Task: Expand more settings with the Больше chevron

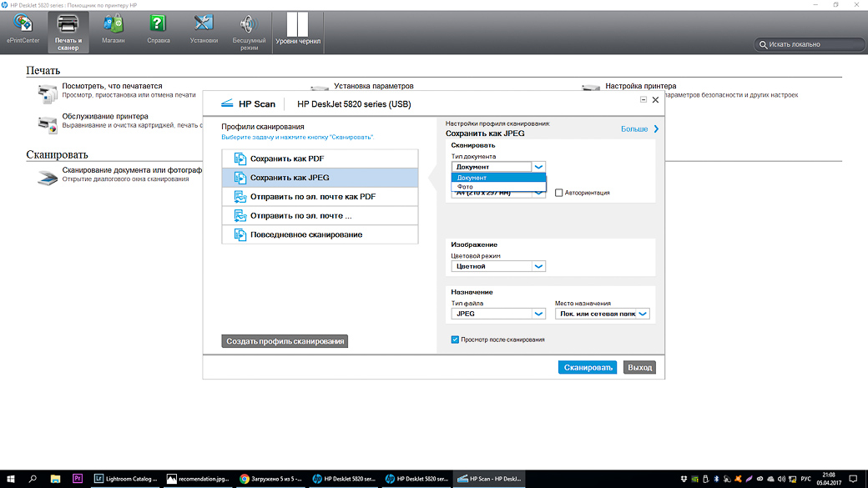Action: click(x=657, y=129)
